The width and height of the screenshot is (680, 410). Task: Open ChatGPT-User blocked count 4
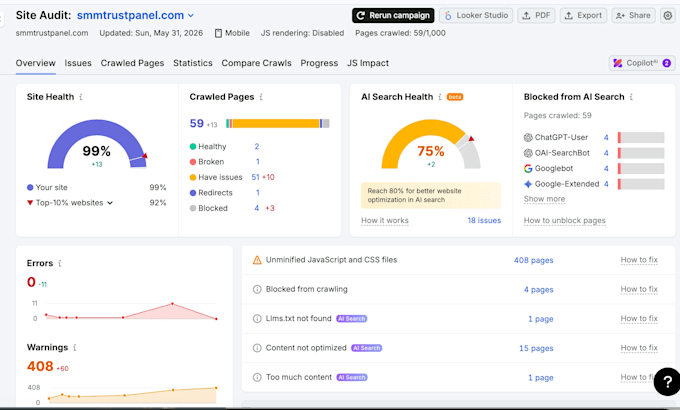[x=606, y=138]
